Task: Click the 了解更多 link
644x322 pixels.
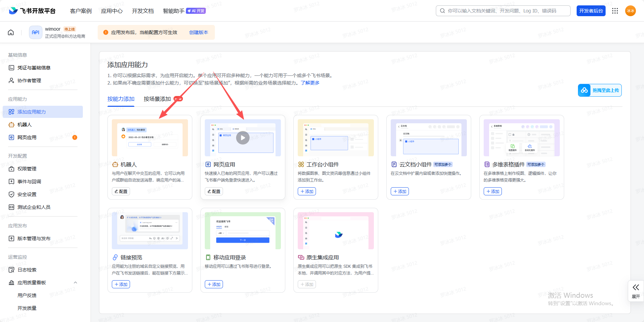Action: pyautogui.click(x=310, y=83)
